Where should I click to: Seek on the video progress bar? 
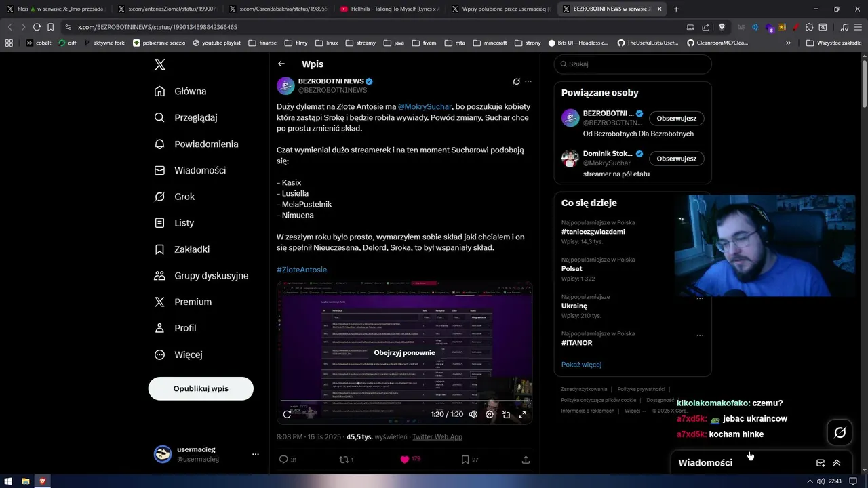click(x=404, y=401)
